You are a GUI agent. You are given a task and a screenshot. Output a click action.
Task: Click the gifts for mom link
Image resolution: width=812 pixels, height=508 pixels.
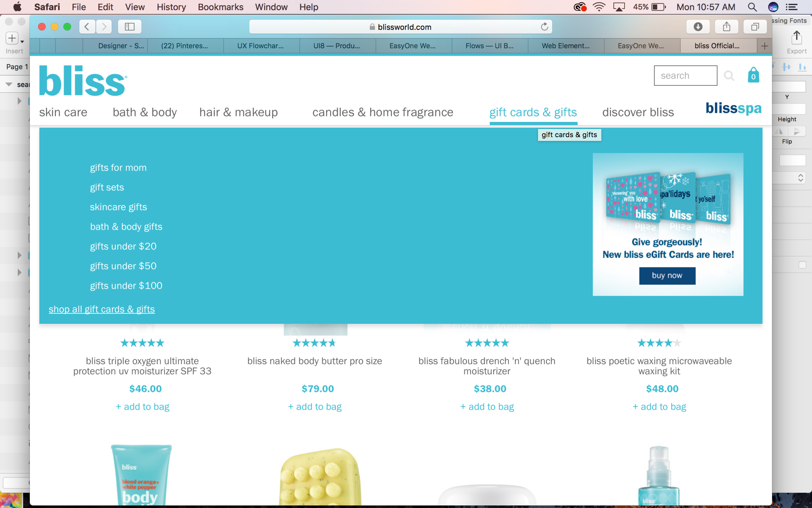point(118,168)
